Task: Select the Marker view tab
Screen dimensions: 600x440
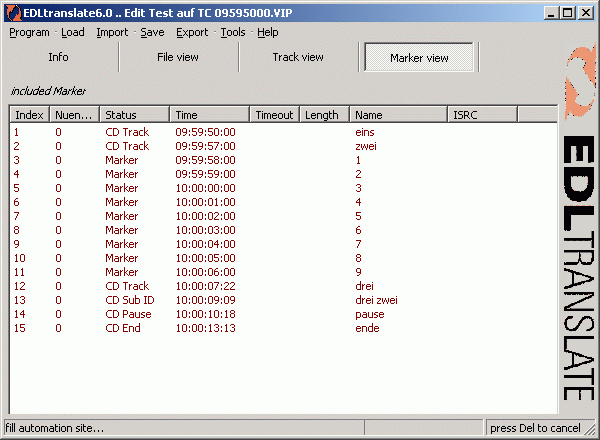Action: (418, 58)
